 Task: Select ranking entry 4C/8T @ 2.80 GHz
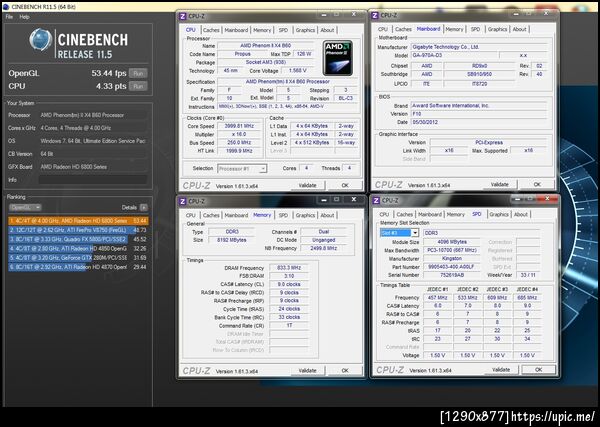point(78,248)
